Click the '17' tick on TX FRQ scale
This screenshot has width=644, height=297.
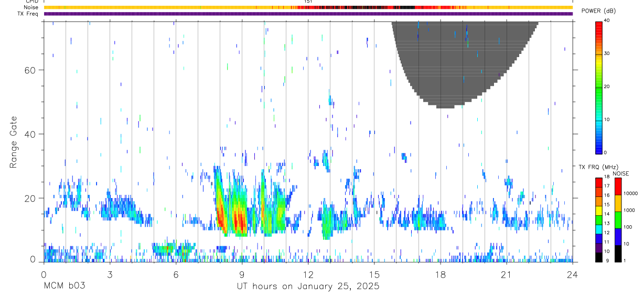click(x=607, y=186)
